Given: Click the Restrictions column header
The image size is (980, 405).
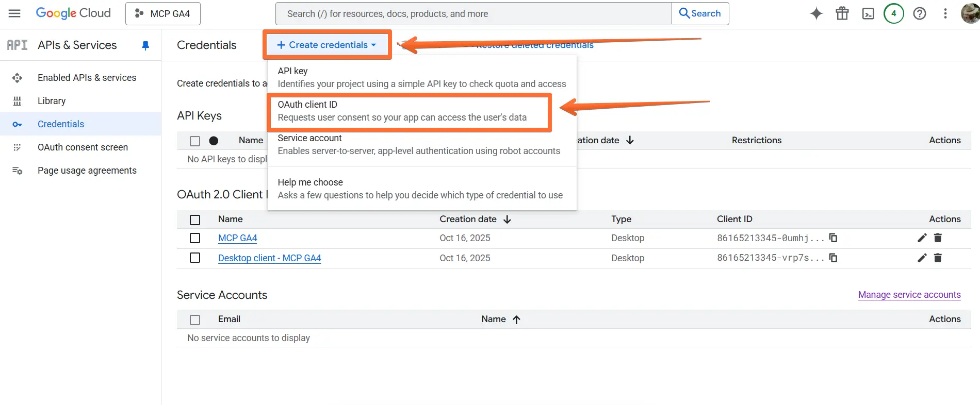Looking at the screenshot, I should click(757, 140).
